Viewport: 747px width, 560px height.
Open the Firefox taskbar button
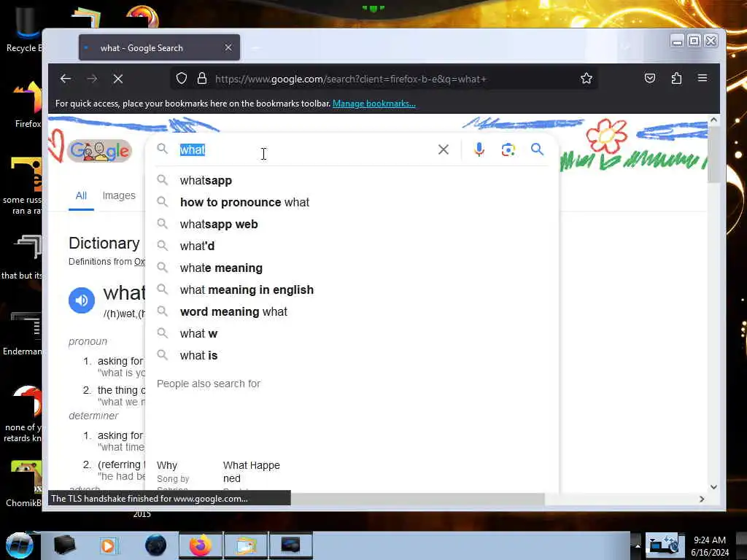(201, 545)
